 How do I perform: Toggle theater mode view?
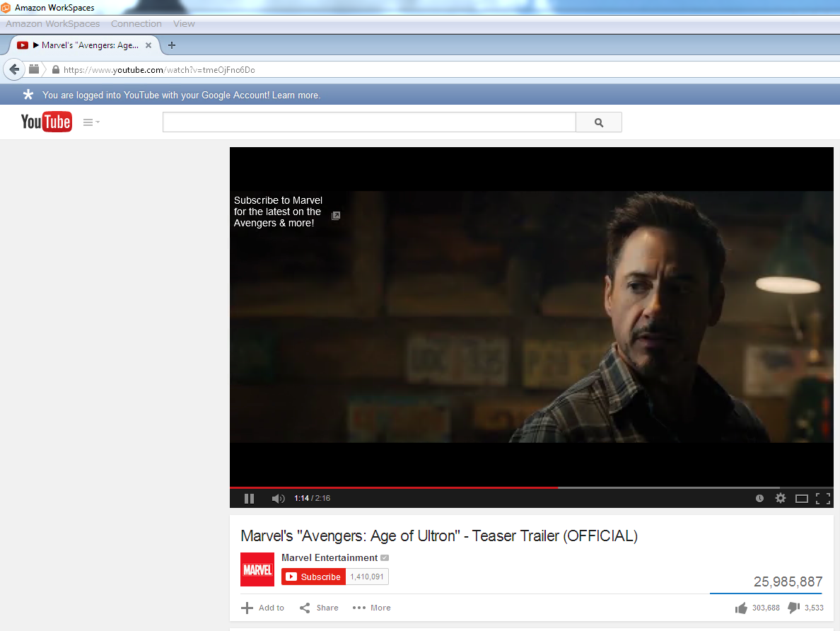coord(801,499)
